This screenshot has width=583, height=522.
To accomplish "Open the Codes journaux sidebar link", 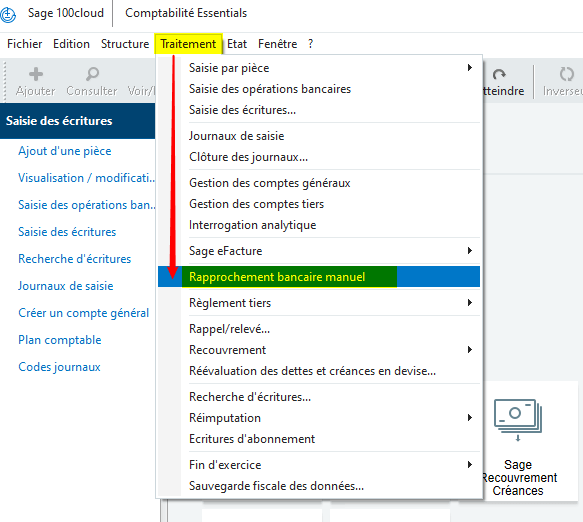I will pyautogui.click(x=59, y=367).
